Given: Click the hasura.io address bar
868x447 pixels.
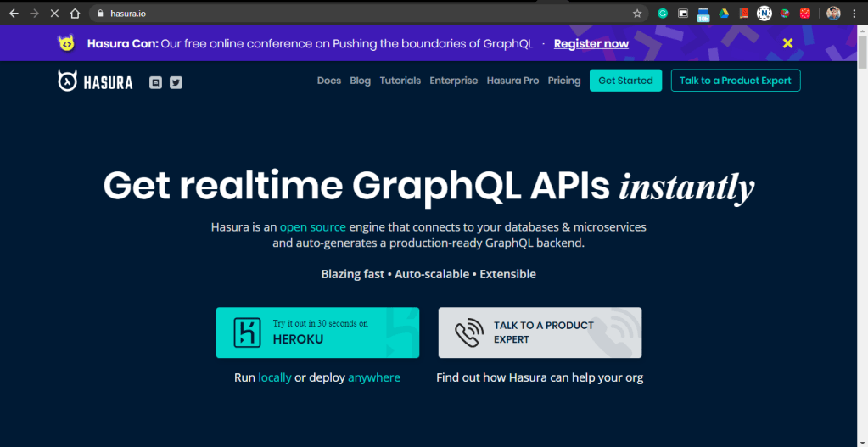Looking at the screenshot, I should point(339,14).
